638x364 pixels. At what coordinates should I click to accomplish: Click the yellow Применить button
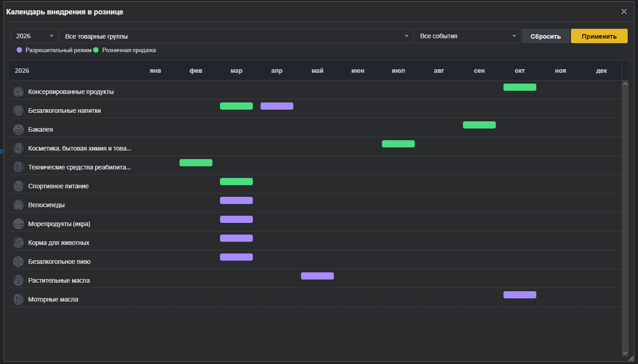coord(599,36)
